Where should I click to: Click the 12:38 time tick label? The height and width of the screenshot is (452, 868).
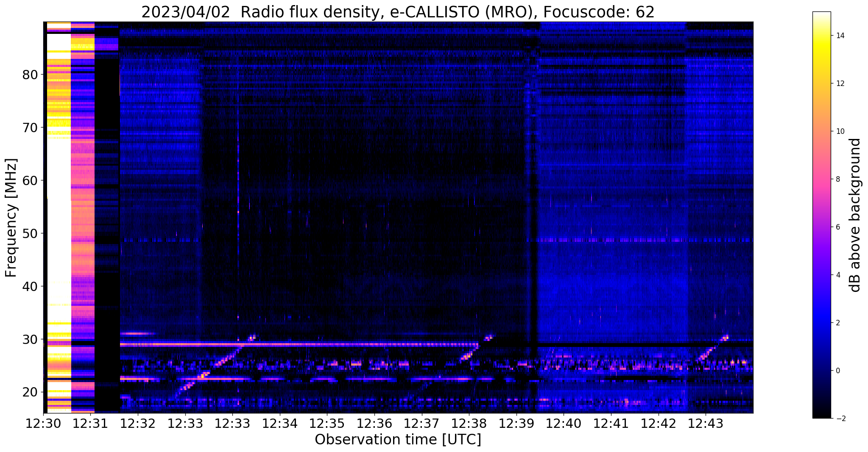tap(469, 423)
